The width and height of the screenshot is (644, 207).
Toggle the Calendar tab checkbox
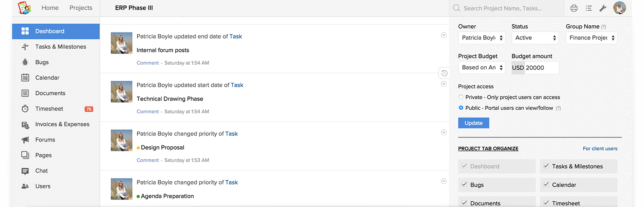tap(546, 184)
